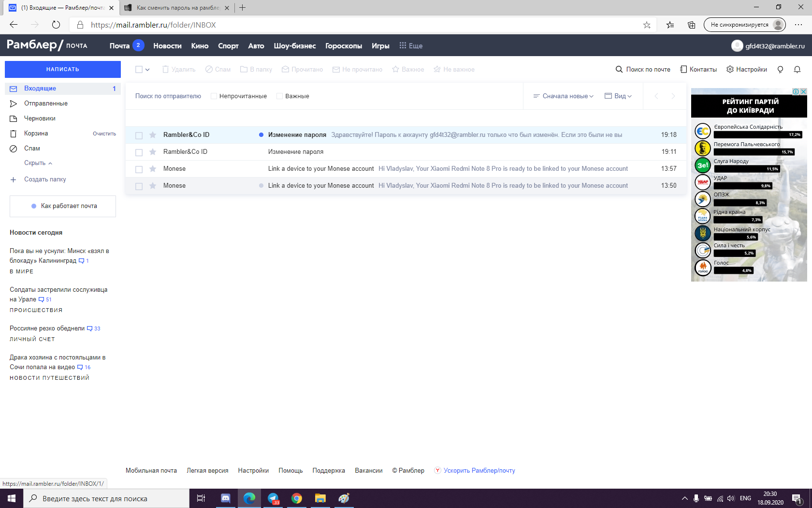Toggle the Непрочитанные filter checkbox
Viewport: 812px width, 508px height.
[x=214, y=96]
